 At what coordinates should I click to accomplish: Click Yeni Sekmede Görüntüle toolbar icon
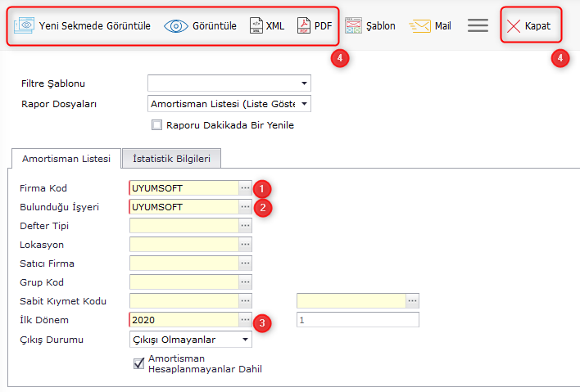pos(25,26)
